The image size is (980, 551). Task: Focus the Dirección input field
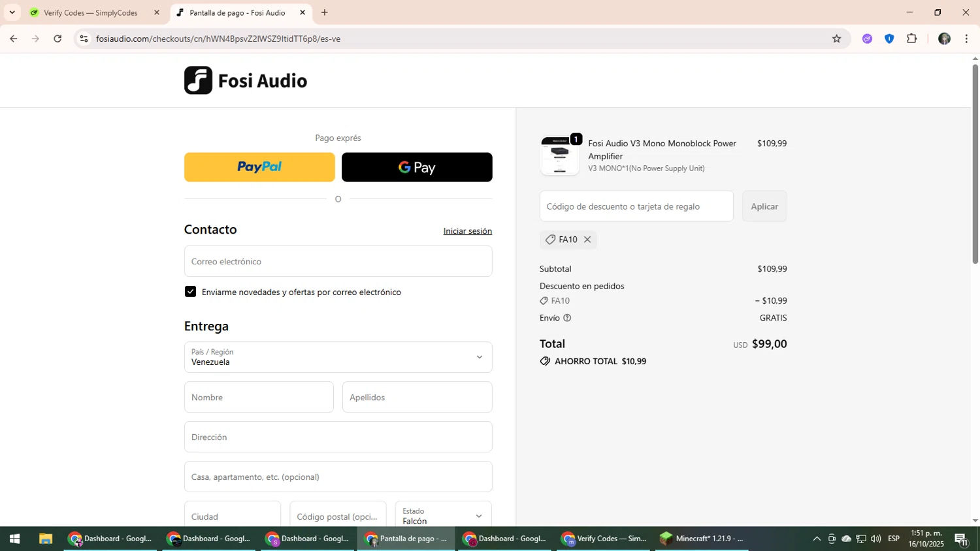click(338, 437)
